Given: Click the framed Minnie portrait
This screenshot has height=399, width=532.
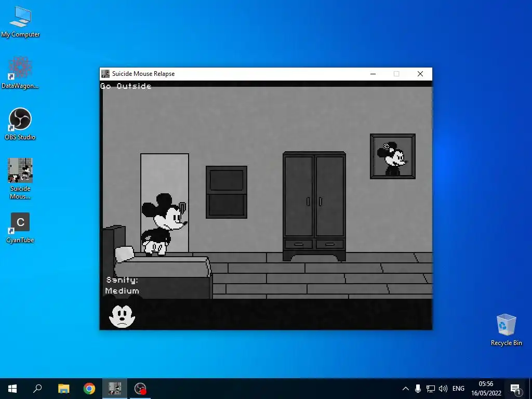Looking at the screenshot, I should (x=393, y=156).
